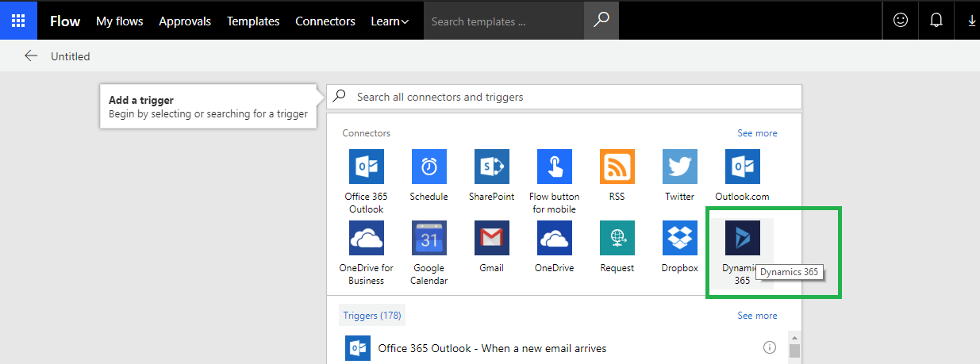Expand the Learn dropdown menu

coord(390,21)
